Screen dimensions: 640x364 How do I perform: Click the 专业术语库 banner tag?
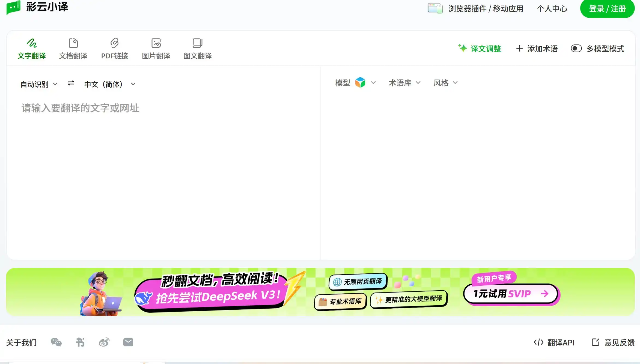pyautogui.click(x=340, y=302)
